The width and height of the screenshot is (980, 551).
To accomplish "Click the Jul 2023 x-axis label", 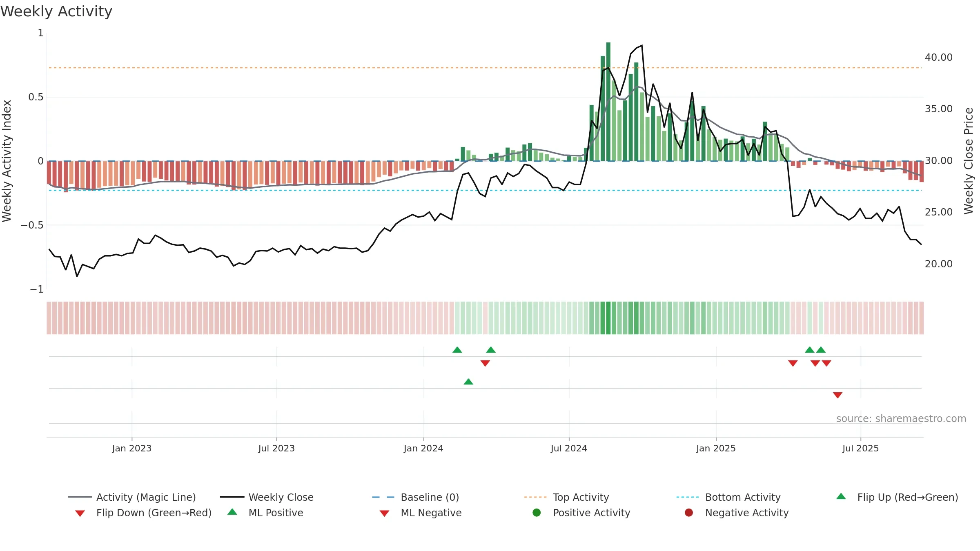I will (276, 448).
